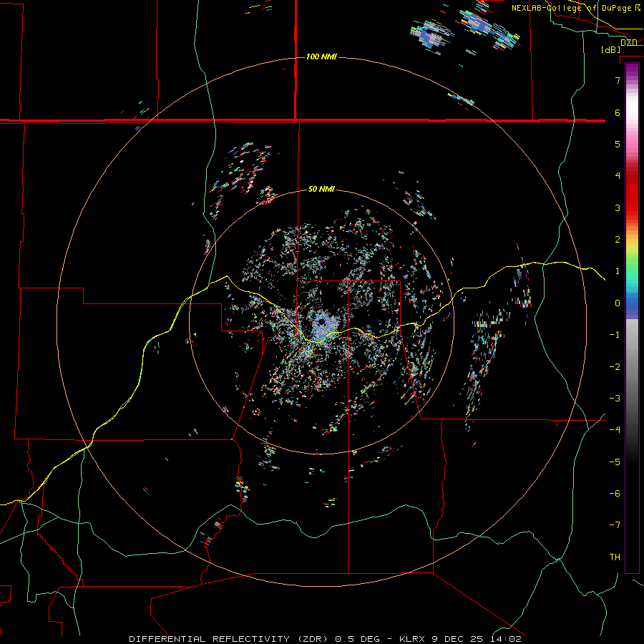Click the -7 value on the ZDR scale
Screen dimensions: 644x644
pyautogui.click(x=615, y=525)
